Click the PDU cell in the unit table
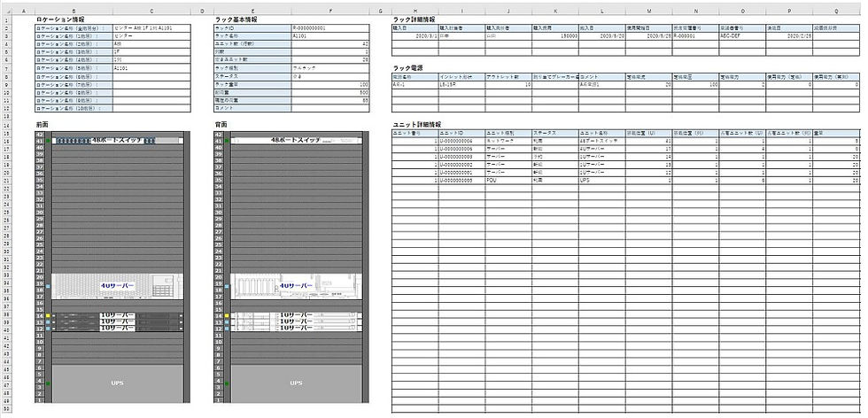 [x=508, y=181]
